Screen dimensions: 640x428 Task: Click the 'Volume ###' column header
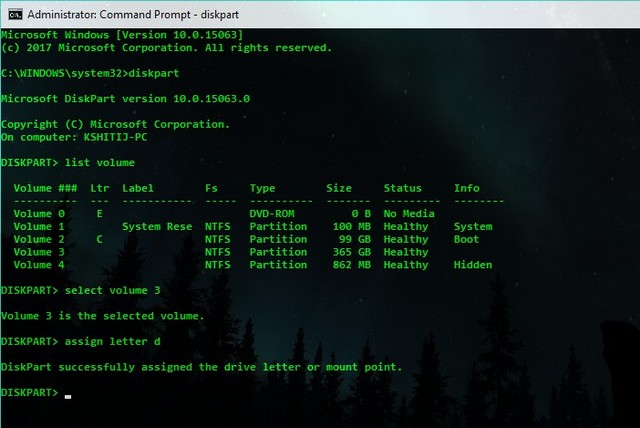tap(45, 188)
